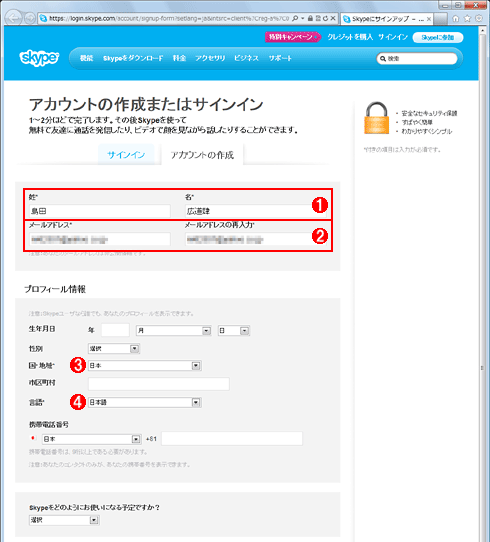Open Favorites star icon
The height and width of the screenshot is (542, 490).
pos(468,19)
